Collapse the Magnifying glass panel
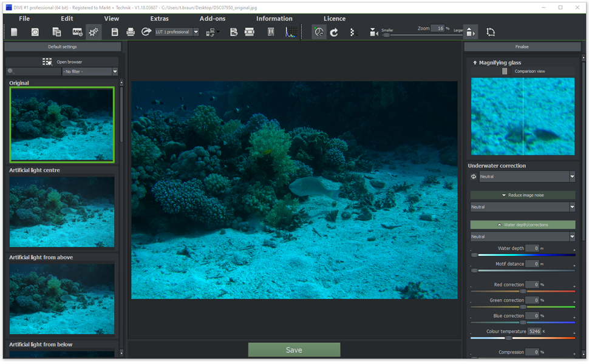Screen dimensions: 589x364 coord(475,62)
